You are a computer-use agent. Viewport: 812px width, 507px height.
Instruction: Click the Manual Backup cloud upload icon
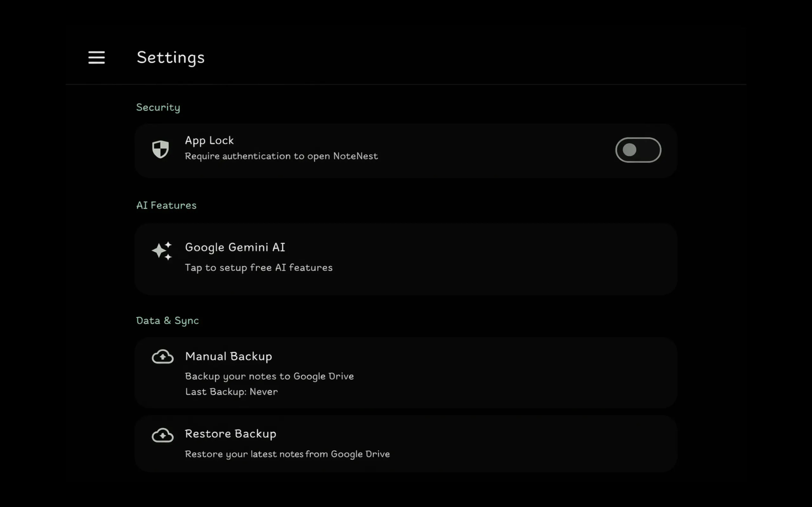(x=163, y=356)
